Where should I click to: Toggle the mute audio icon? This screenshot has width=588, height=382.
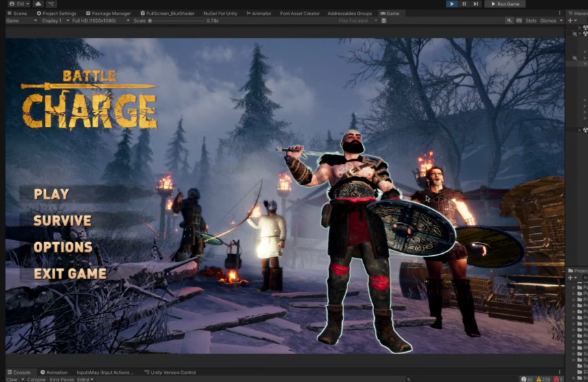509,21
